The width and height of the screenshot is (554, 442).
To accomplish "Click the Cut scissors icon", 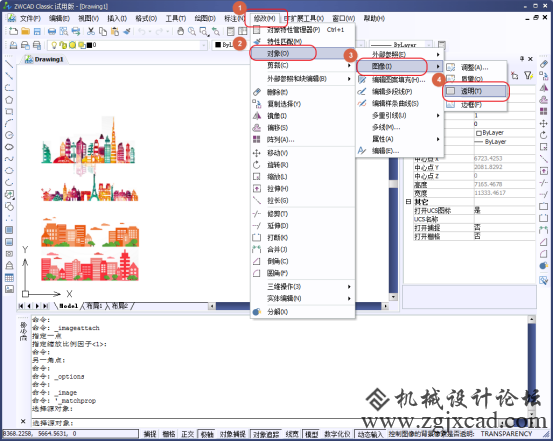I will point(91,31).
